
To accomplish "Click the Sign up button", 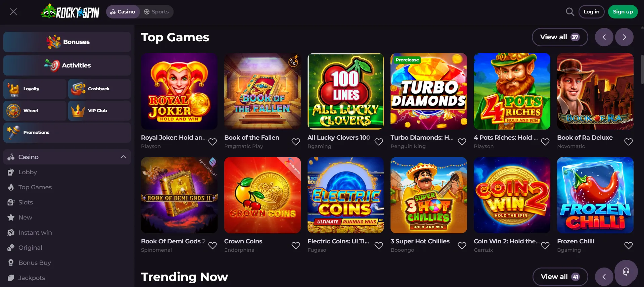I will pyautogui.click(x=623, y=12).
